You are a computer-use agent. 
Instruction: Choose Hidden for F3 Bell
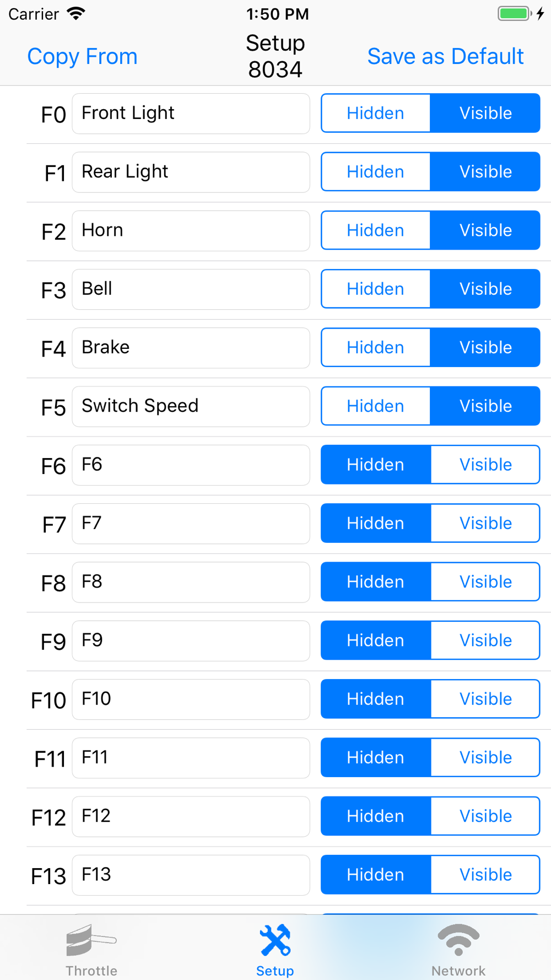(x=376, y=289)
